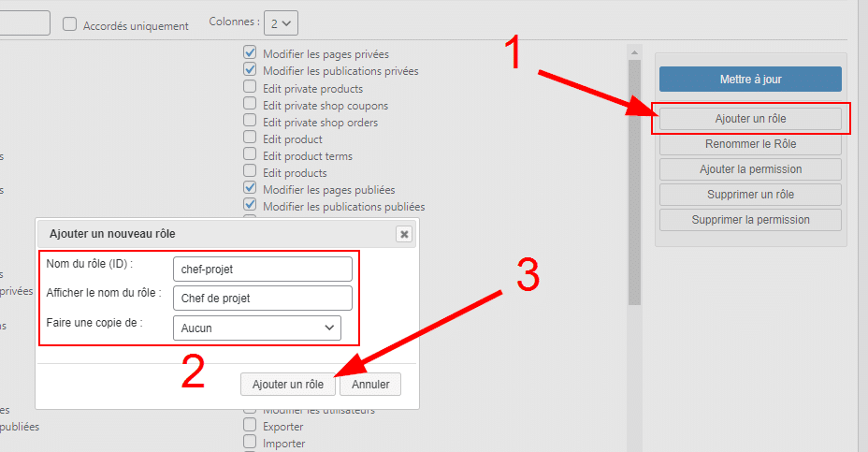The width and height of the screenshot is (868, 452).
Task: Focus the Nom du rôle (ID) field
Action: 262,270
